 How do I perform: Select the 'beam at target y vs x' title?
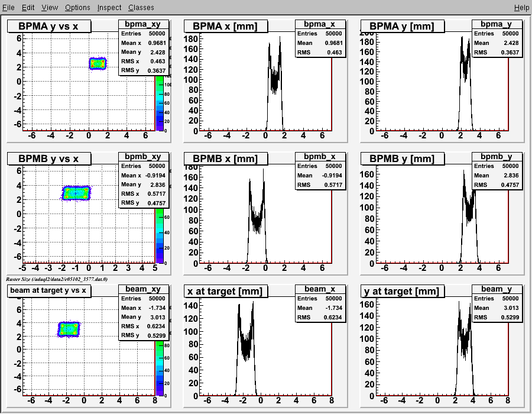coord(49,291)
